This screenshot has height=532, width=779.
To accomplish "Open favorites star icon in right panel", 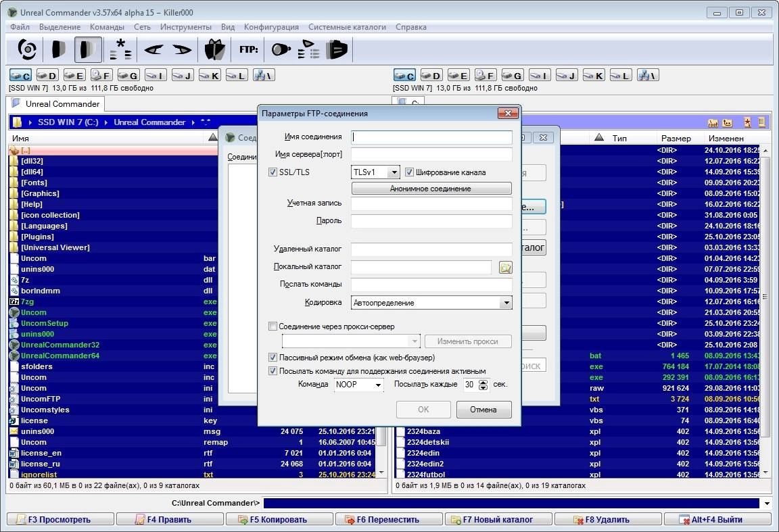I will pyautogui.click(x=747, y=122).
